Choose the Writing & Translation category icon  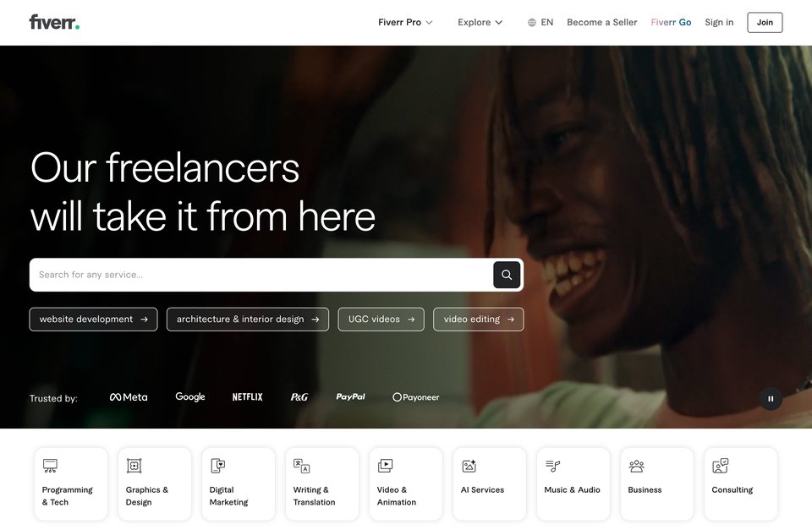click(301, 466)
